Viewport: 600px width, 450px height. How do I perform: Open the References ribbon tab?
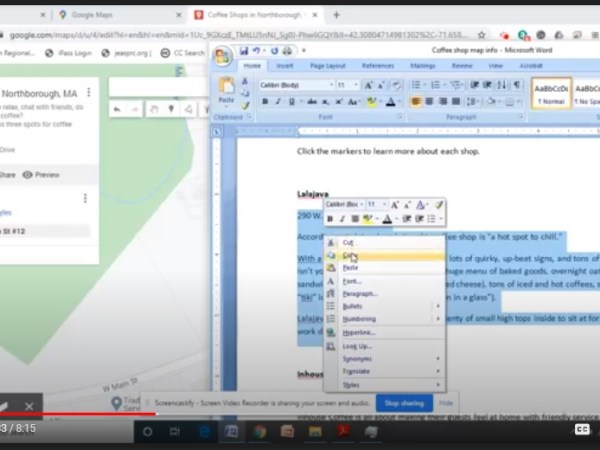coord(378,66)
